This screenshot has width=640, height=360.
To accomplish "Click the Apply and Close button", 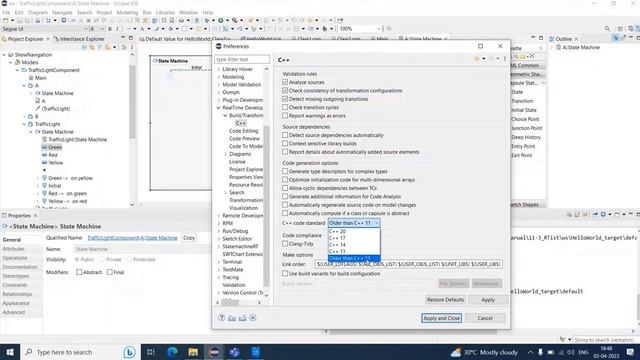I will [441, 318].
